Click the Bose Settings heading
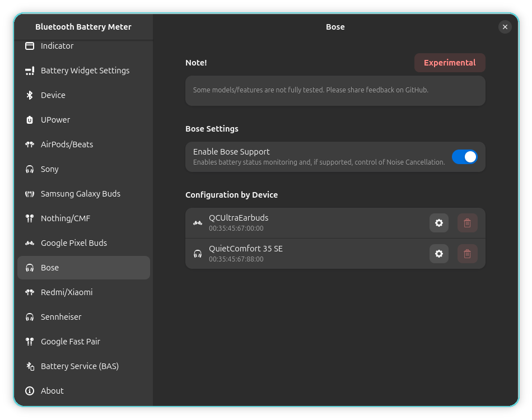Viewport: 532px width, 420px height. pyautogui.click(x=212, y=129)
